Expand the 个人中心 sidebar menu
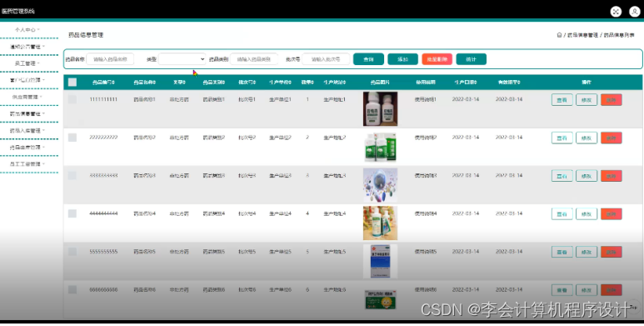The width and height of the screenshot is (644, 326). tap(27, 30)
